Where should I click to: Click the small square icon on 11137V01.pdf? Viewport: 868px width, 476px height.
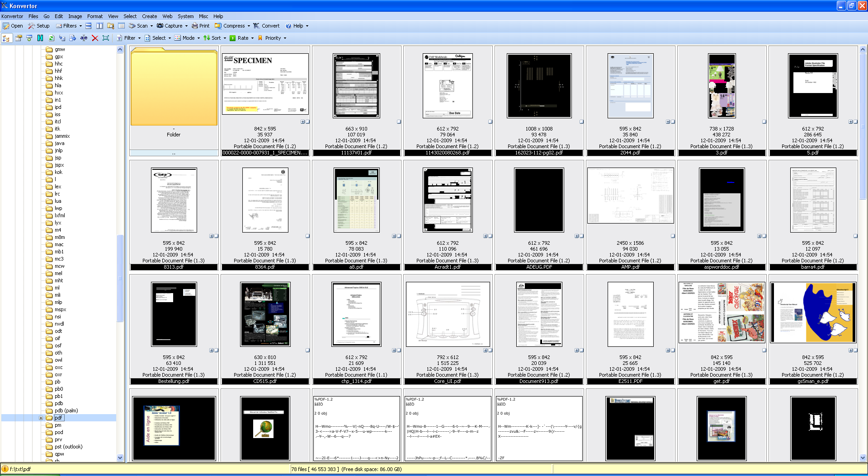(x=399, y=121)
